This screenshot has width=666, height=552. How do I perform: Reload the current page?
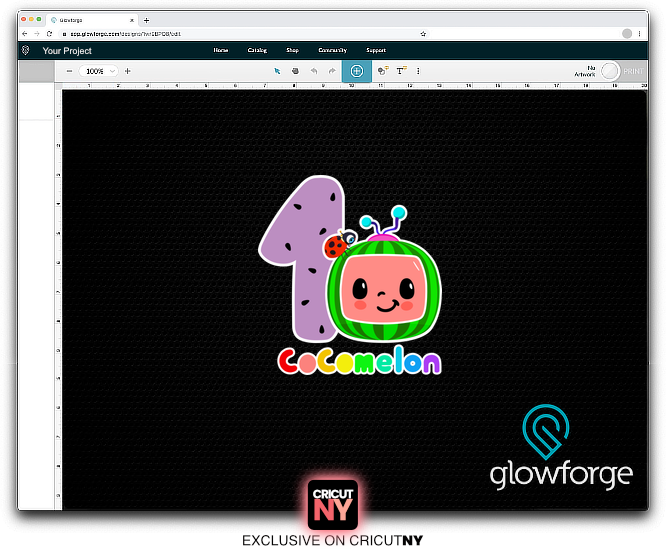(49, 34)
